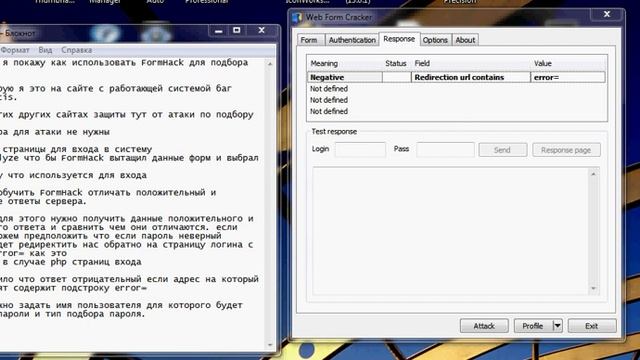
Task: Click the Meaning column header
Action: click(345, 63)
